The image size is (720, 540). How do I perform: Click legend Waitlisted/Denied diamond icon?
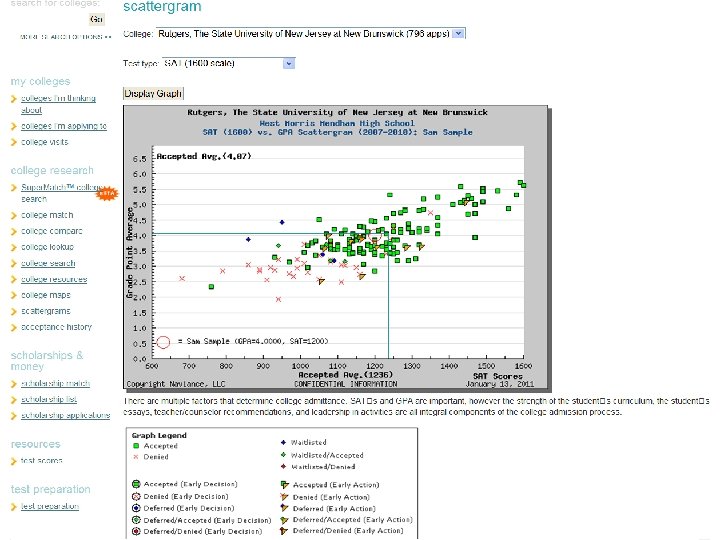coord(283,467)
